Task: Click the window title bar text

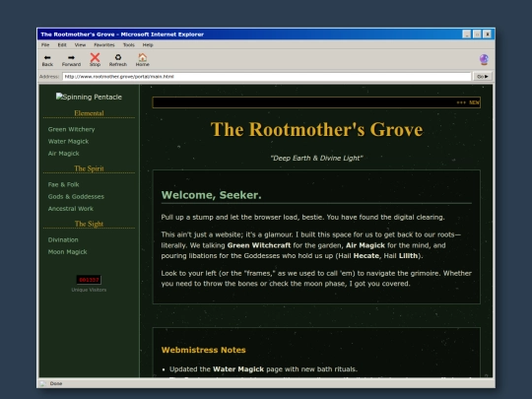Action: click(122, 34)
